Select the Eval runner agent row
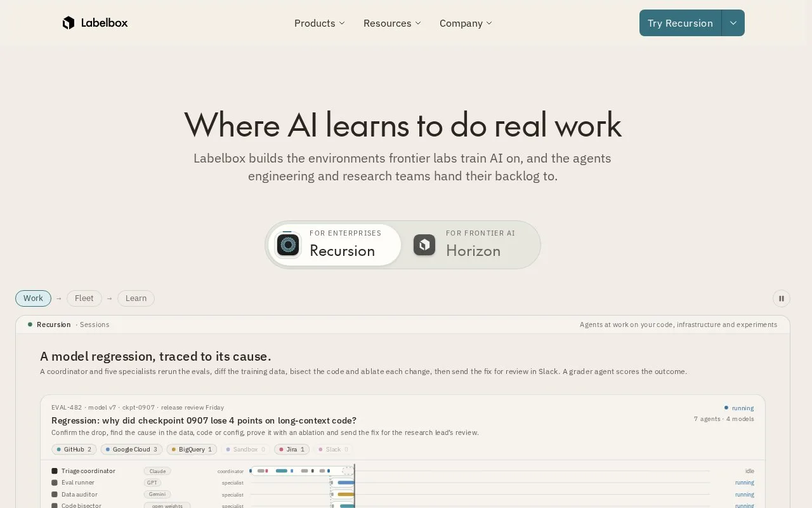Image resolution: width=812 pixels, height=508 pixels. click(403, 483)
